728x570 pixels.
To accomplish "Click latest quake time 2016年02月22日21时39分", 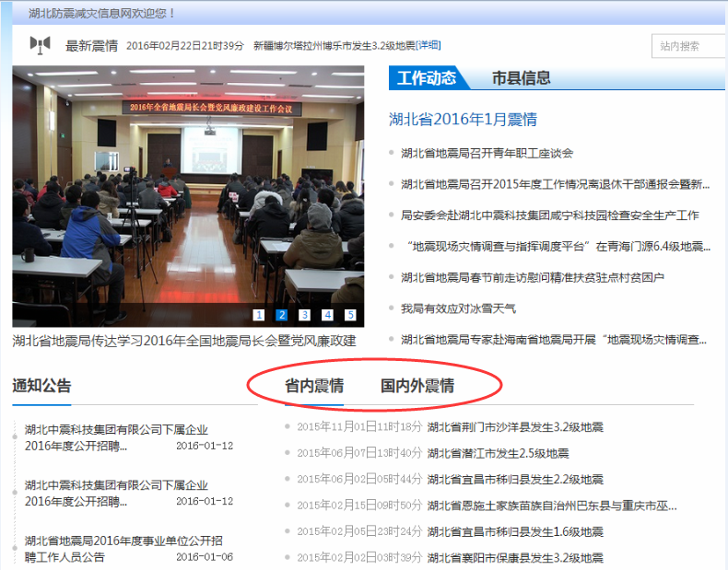I will click(185, 45).
